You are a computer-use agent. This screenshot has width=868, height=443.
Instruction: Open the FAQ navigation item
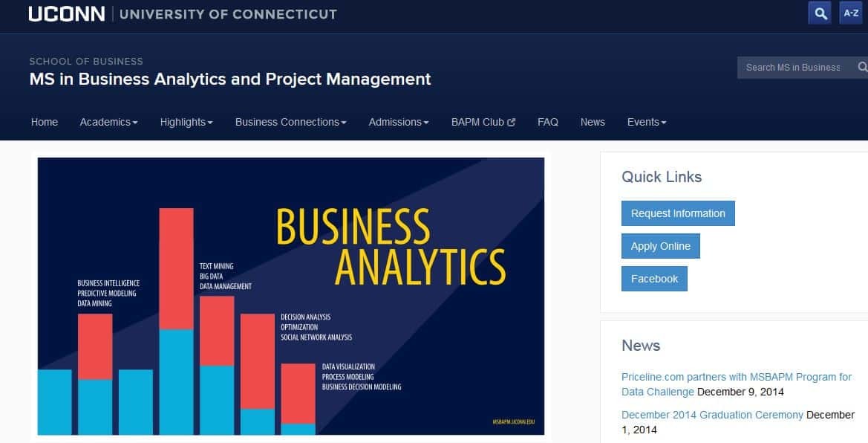pos(547,122)
